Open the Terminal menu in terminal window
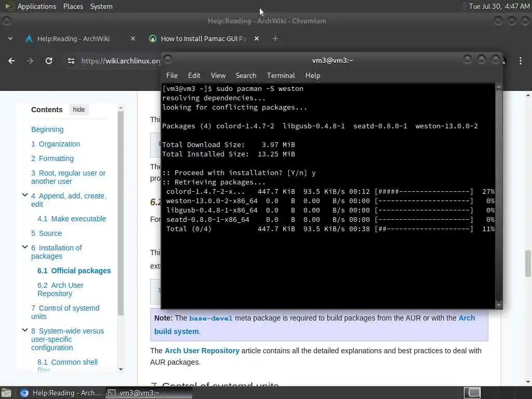 pyautogui.click(x=281, y=75)
